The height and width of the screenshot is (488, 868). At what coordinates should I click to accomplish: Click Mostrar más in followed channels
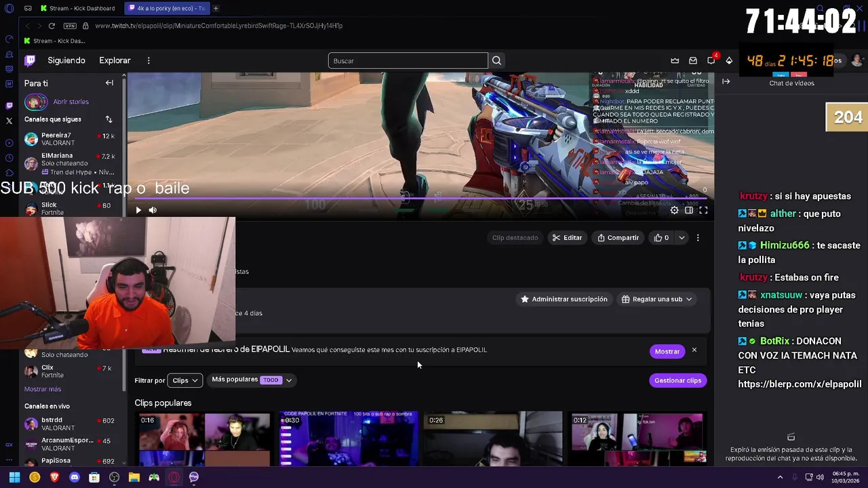pos(43,389)
